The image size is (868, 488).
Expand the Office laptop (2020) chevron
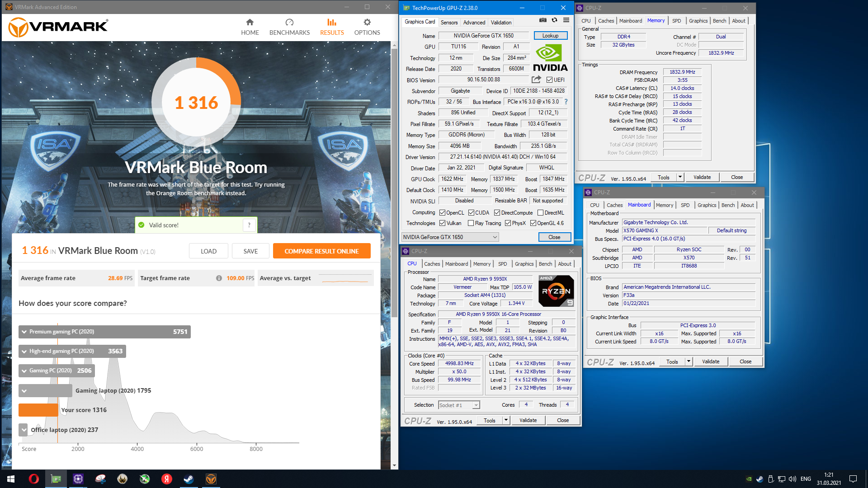coord(24,430)
